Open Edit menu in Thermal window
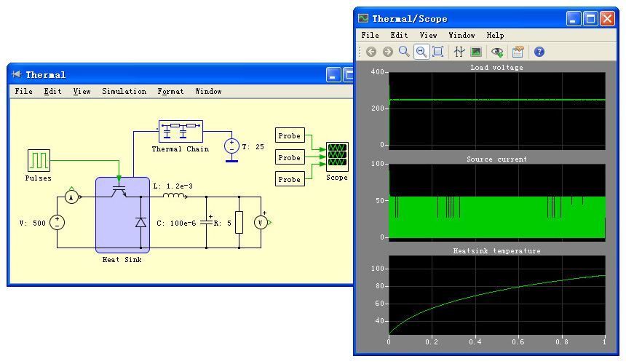The image size is (626, 364). [x=52, y=92]
